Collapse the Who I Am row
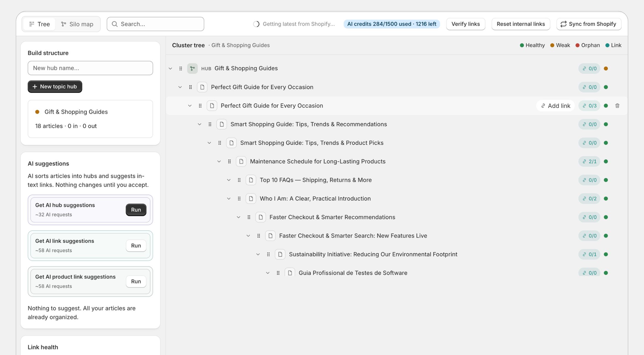 coord(229,199)
